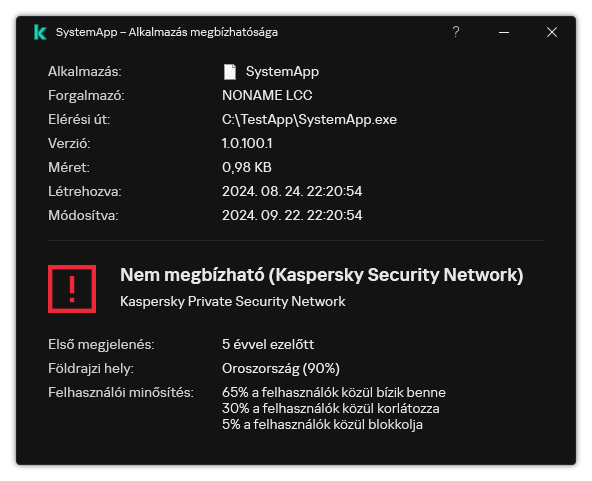592x481 pixels.
Task: Click the red untrusted warning exclamation icon
Action: pyautogui.click(x=72, y=289)
